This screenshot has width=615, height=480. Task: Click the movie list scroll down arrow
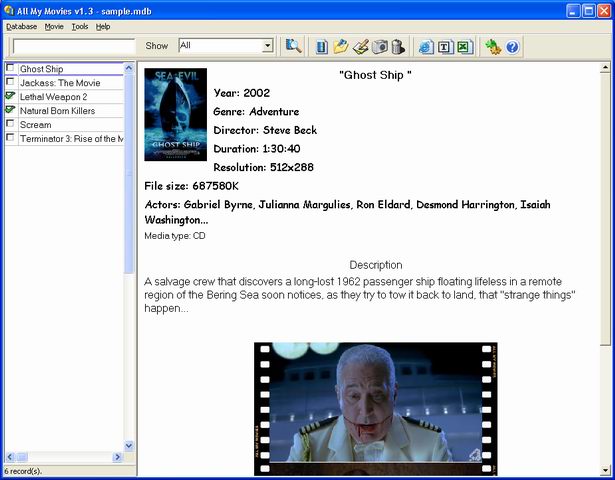point(129,445)
